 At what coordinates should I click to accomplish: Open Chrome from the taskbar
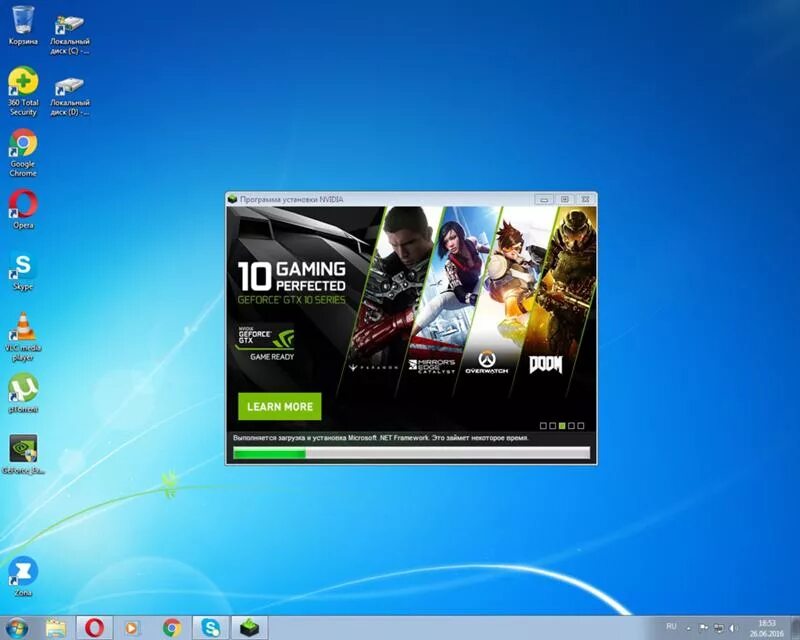172,628
